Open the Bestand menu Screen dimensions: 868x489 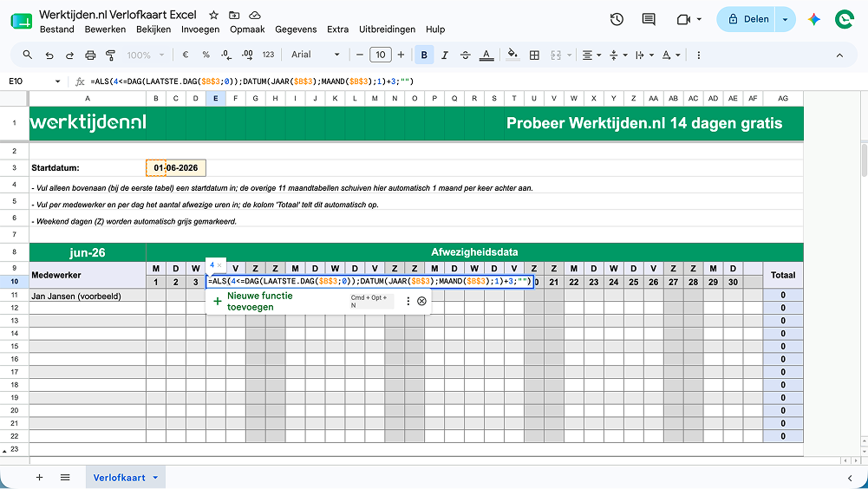pos(57,29)
